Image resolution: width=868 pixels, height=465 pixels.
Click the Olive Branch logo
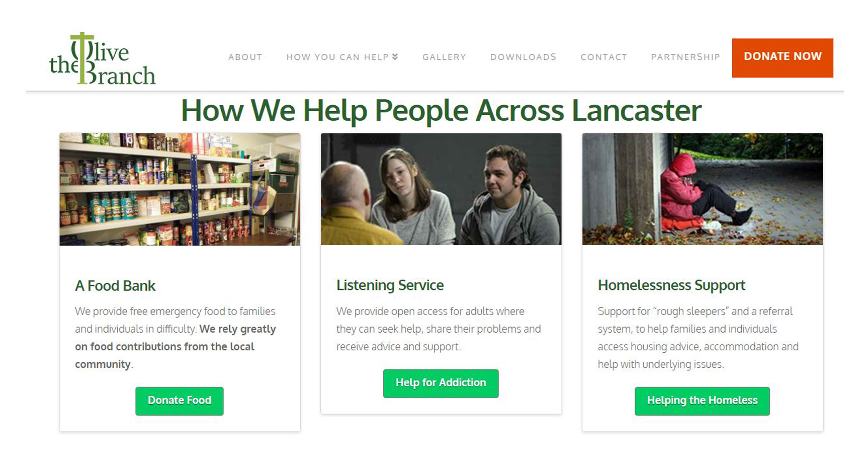tap(103, 59)
